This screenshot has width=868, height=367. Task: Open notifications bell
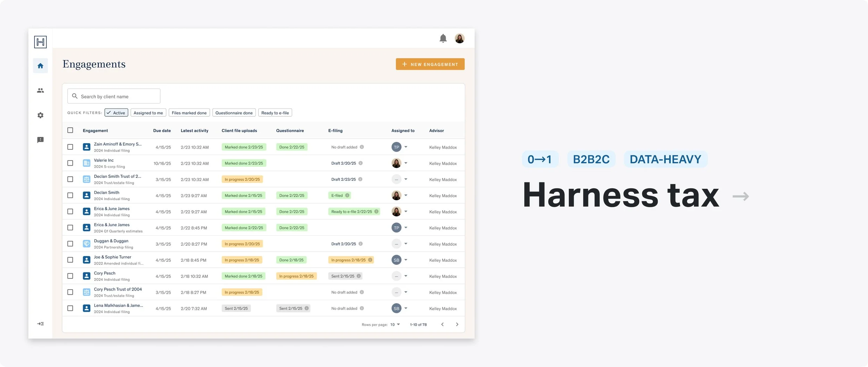coord(443,38)
